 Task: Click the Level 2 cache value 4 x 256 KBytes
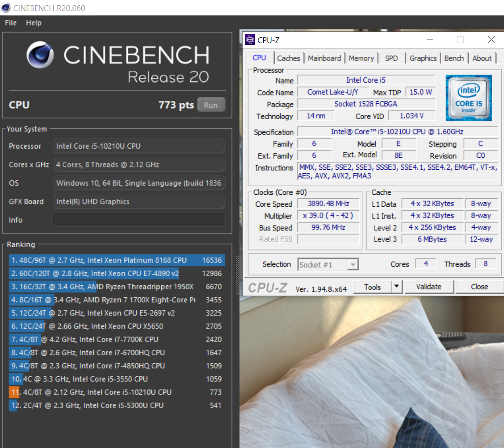pyautogui.click(x=432, y=227)
